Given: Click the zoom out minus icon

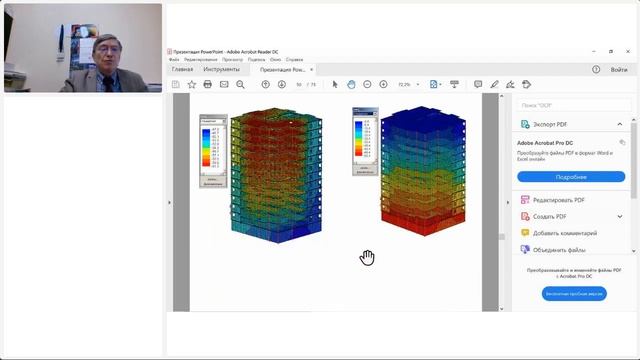Looking at the screenshot, I should click(x=367, y=84).
